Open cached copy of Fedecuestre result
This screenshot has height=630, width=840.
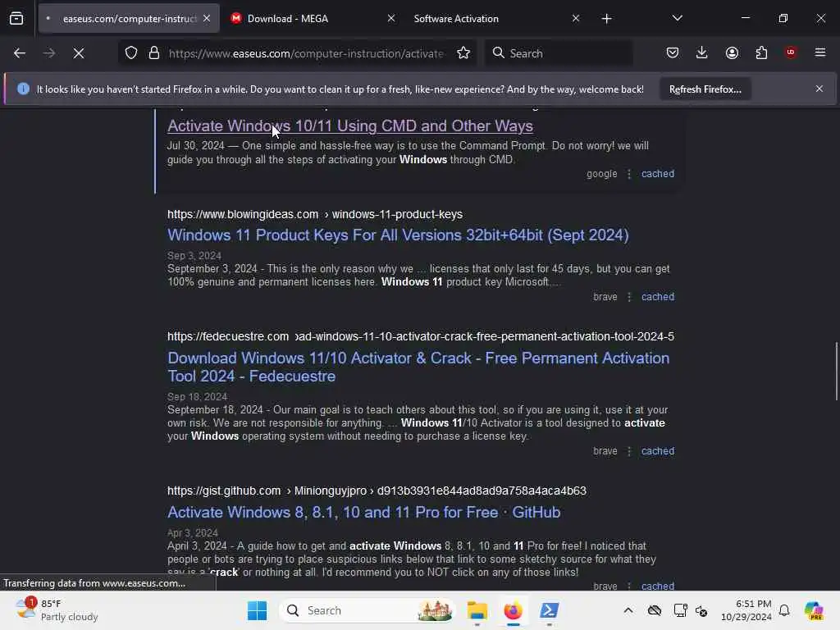point(658,451)
